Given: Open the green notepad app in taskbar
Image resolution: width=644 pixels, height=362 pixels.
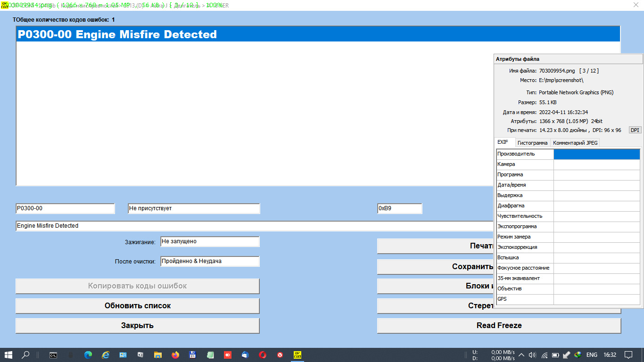Looking at the screenshot, I should pyautogui.click(x=210, y=355).
